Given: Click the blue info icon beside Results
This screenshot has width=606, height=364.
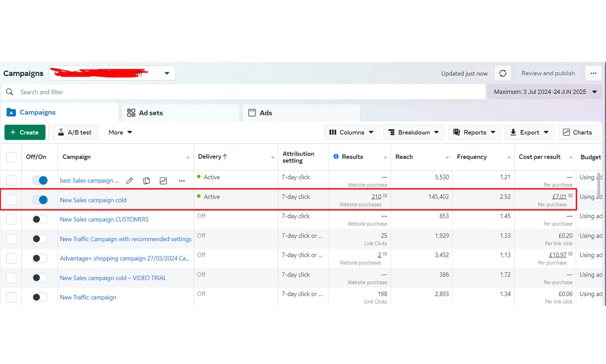Looking at the screenshot, I should (x=336, y=157).
